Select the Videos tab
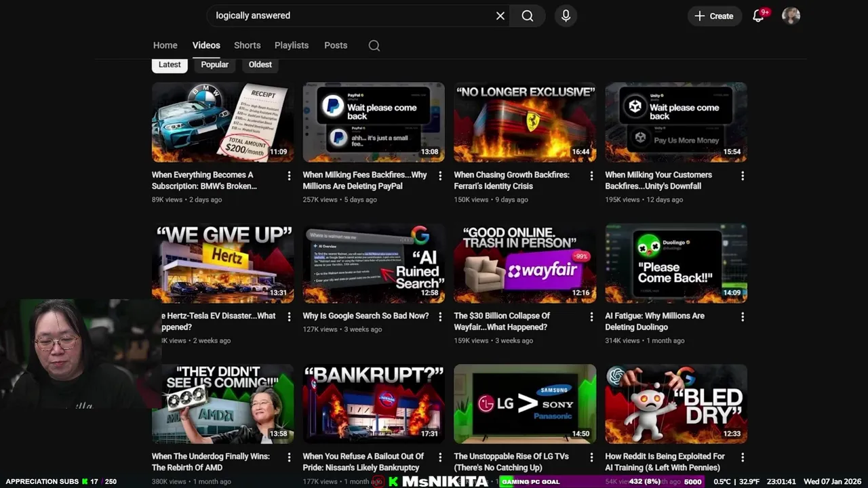868x488 pixels. pyautogui.click(x=206, y=45)
